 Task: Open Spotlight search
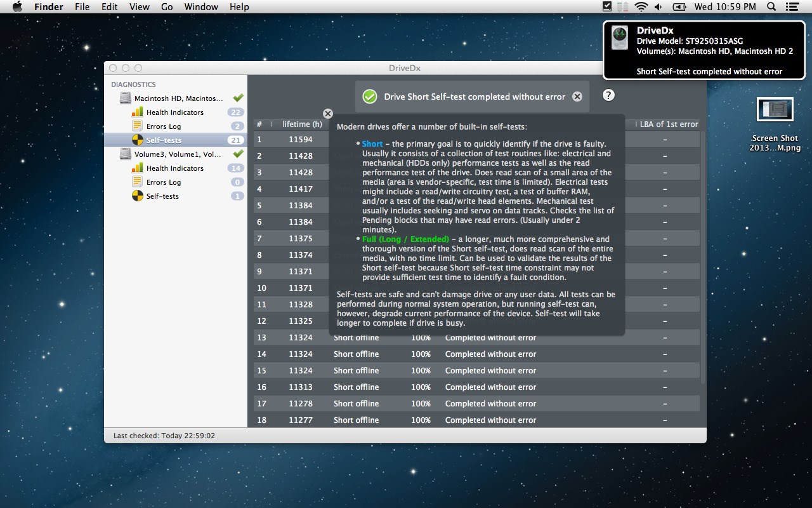tap(771, 7)
